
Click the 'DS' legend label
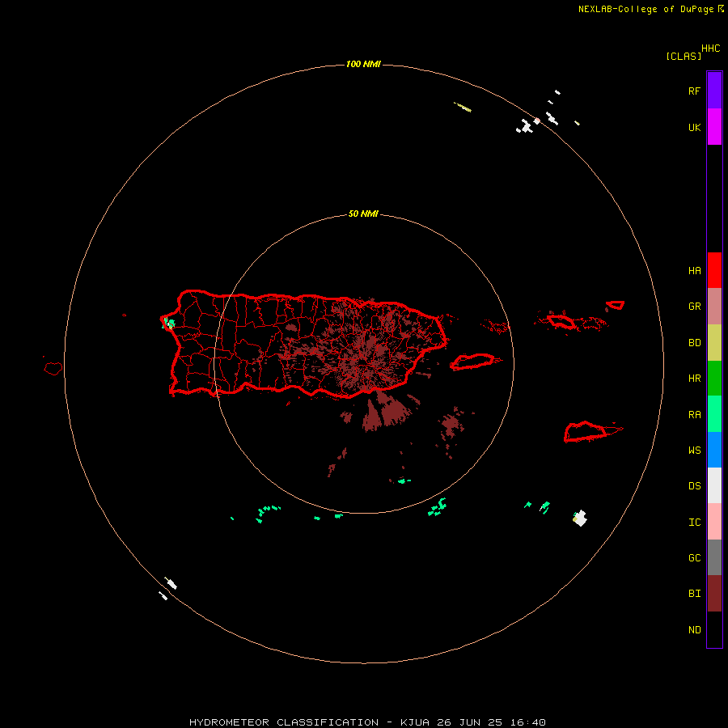click(x=694, y=486)
